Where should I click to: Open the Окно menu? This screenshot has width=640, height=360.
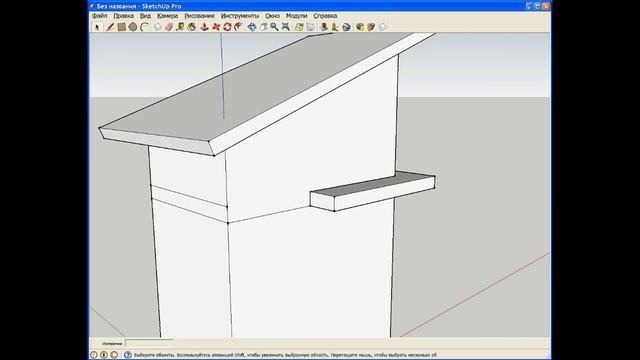[x=272, y=16]
